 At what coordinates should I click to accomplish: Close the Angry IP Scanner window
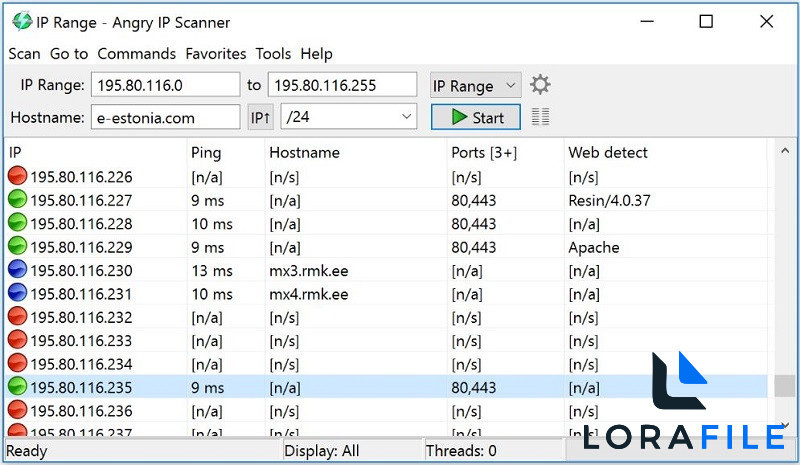point(766,21)
